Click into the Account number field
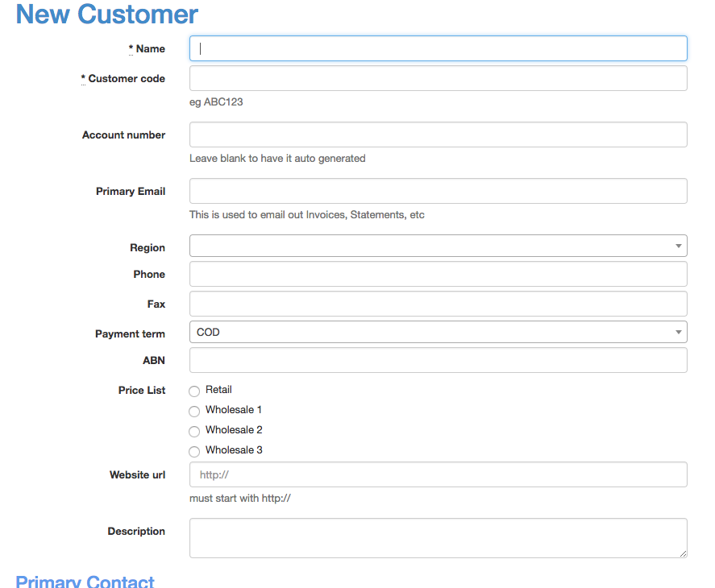This screenshot has height=588, width=715. click(438, 135)
